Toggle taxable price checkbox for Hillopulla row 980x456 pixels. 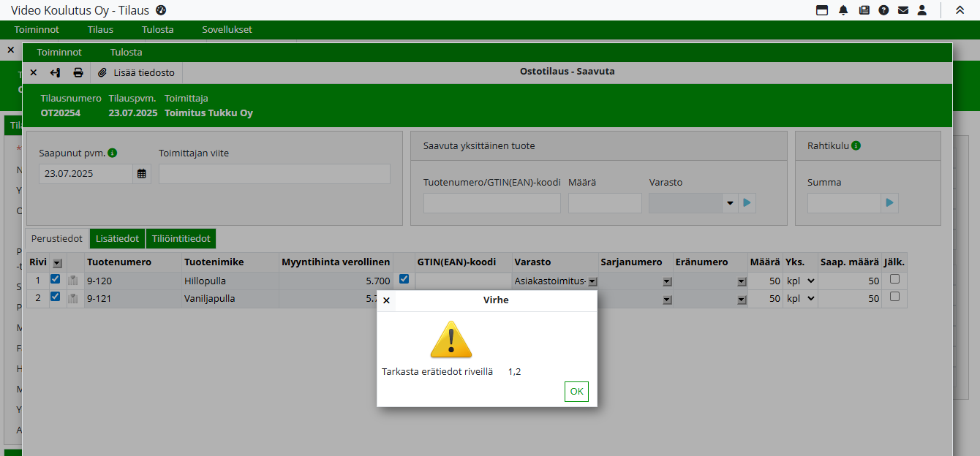(x=404, y=279)
